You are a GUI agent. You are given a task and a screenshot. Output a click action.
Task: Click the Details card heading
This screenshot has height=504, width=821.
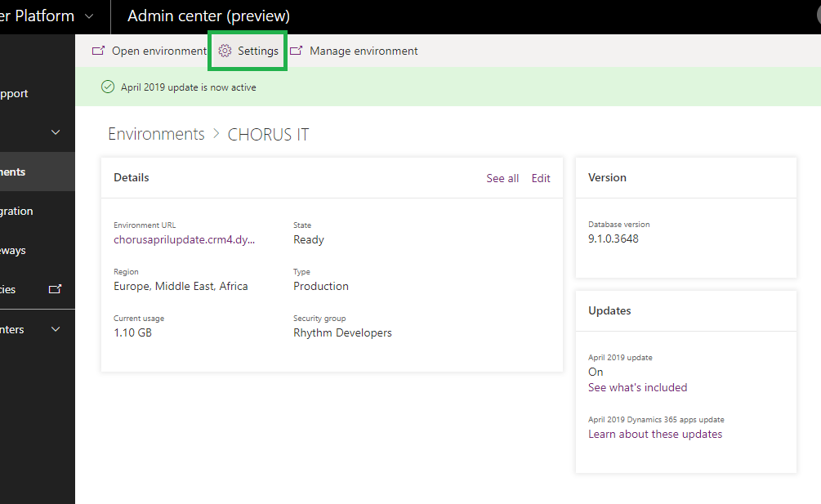click(131, 177)
